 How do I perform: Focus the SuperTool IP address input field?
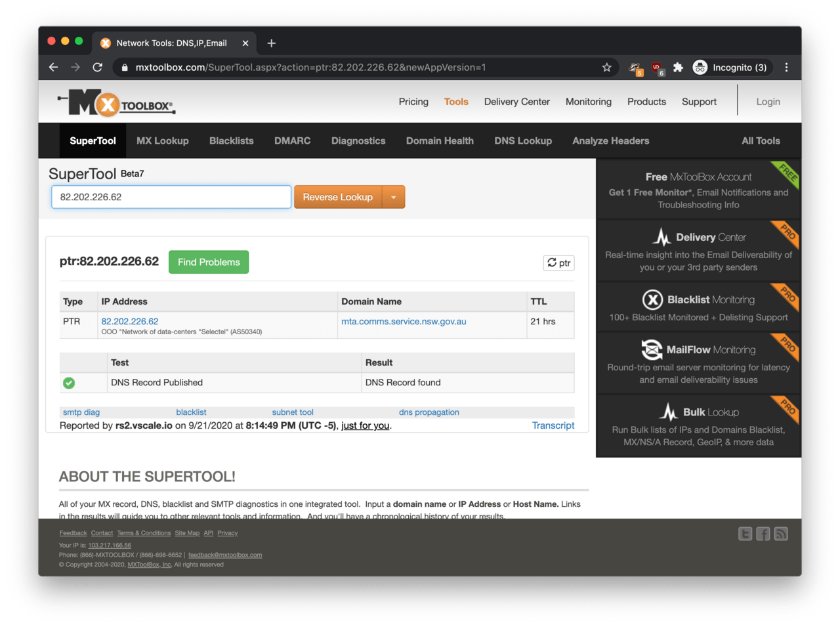click(171, 197)
